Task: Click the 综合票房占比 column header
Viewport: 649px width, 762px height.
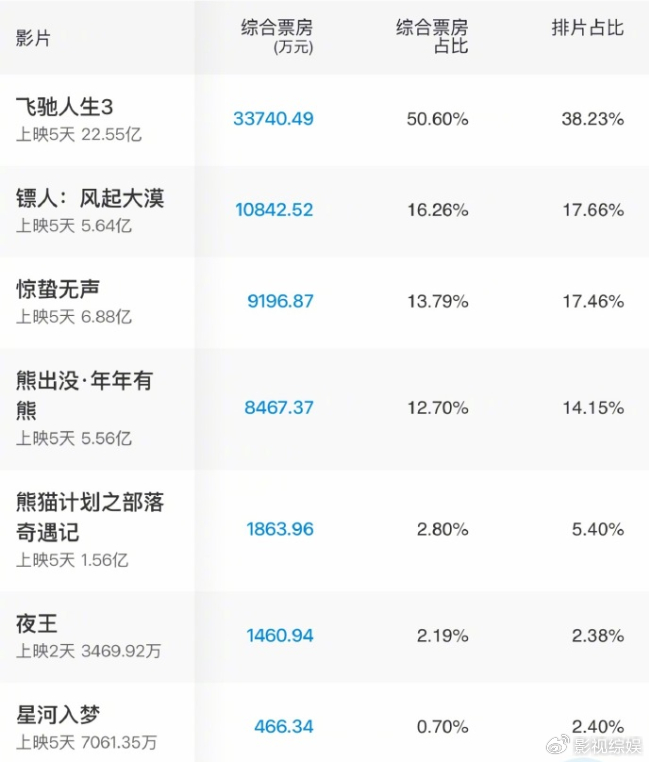Action: click(431, 36)
